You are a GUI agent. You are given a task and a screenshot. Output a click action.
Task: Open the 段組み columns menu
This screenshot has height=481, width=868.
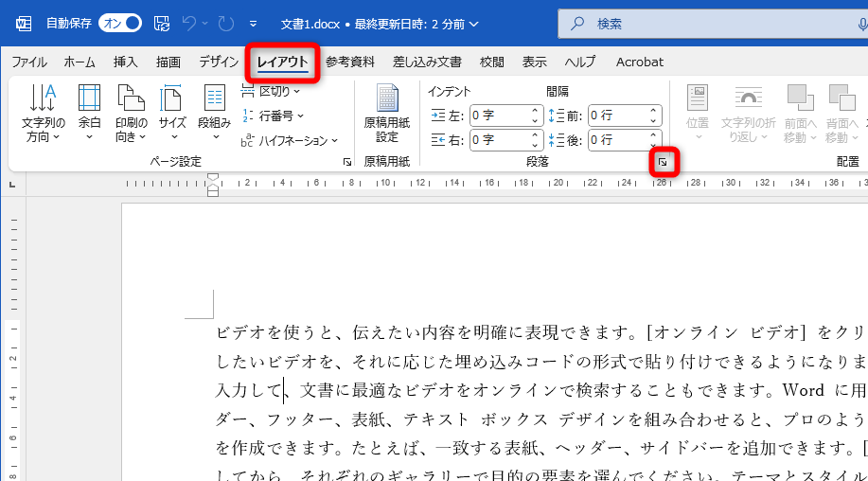(214, 113)
